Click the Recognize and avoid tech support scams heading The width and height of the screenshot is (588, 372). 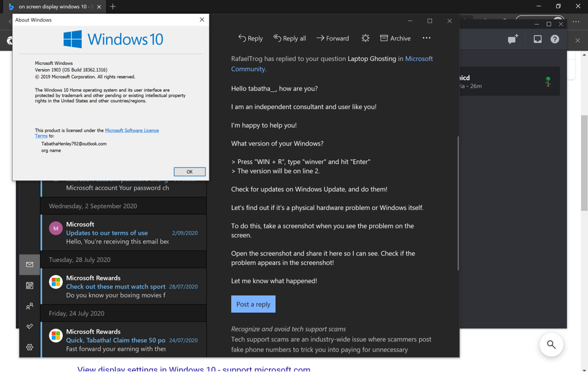[x=288, y=329]
